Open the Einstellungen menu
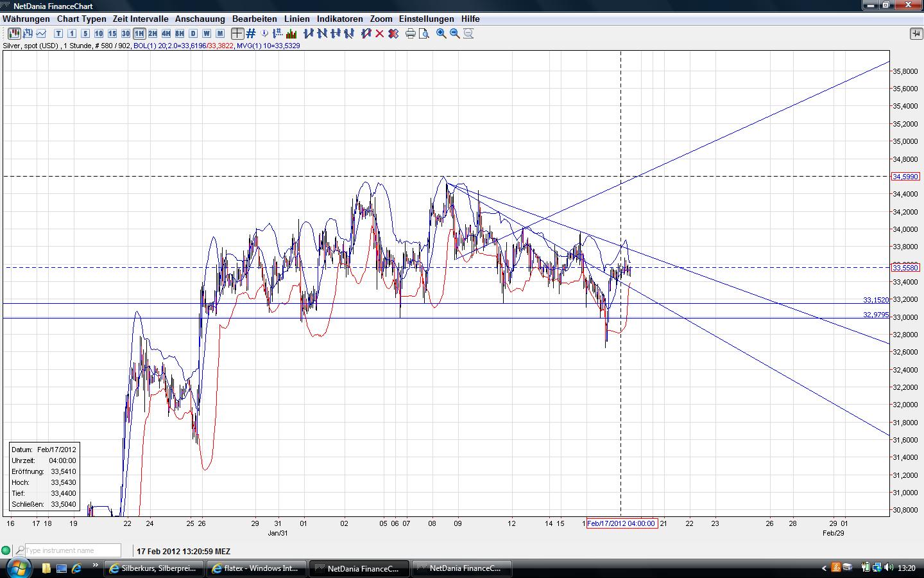This screenshot has height=578, width=924. (x=426, y=19)
